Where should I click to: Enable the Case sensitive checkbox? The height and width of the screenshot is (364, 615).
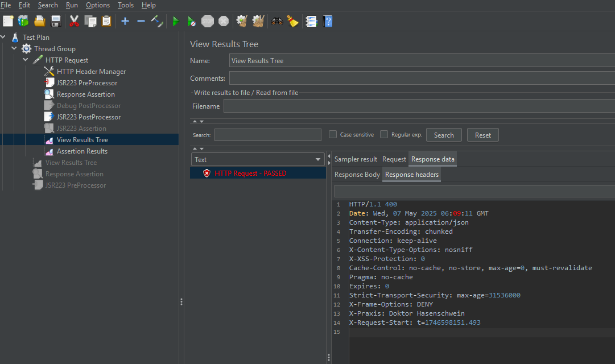(332, 134)
